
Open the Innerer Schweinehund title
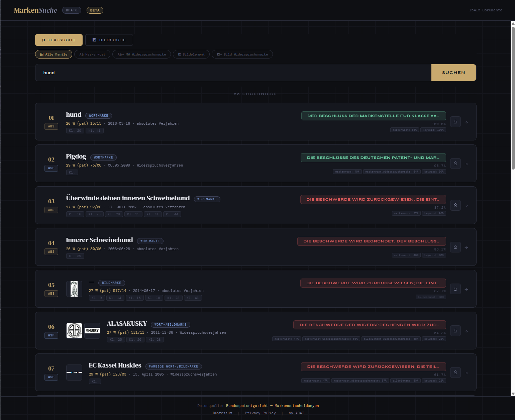click(99, 240)
